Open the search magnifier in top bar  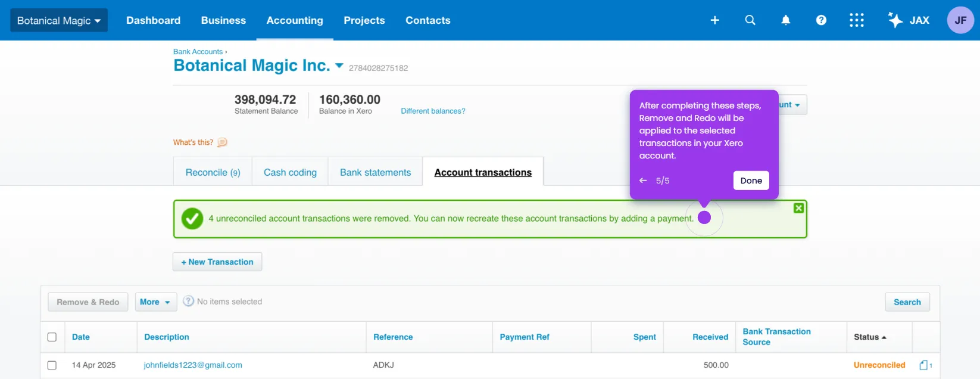point(750,20)
